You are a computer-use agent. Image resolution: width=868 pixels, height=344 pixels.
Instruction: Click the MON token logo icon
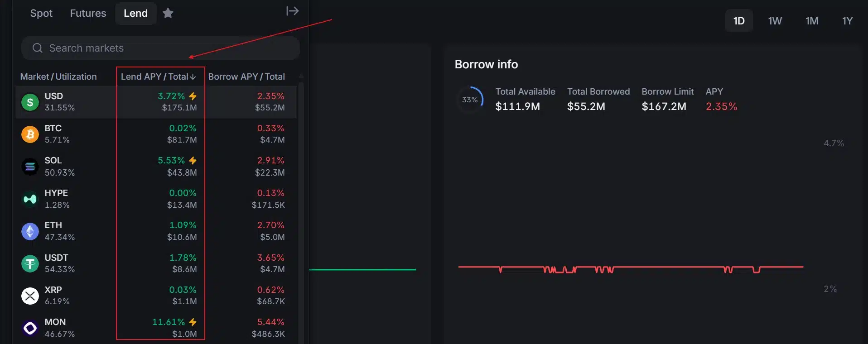(x=30, y=328)
